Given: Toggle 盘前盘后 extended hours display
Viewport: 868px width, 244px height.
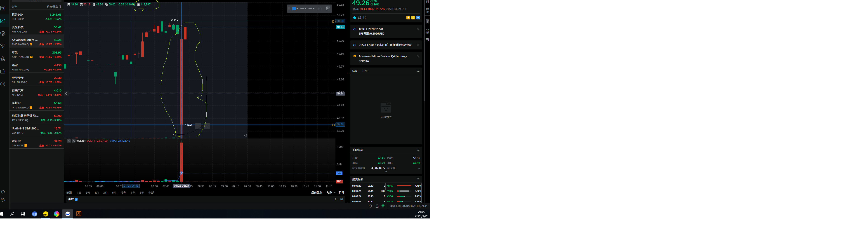Looking at the screenshot, I should tap(317, 193).
